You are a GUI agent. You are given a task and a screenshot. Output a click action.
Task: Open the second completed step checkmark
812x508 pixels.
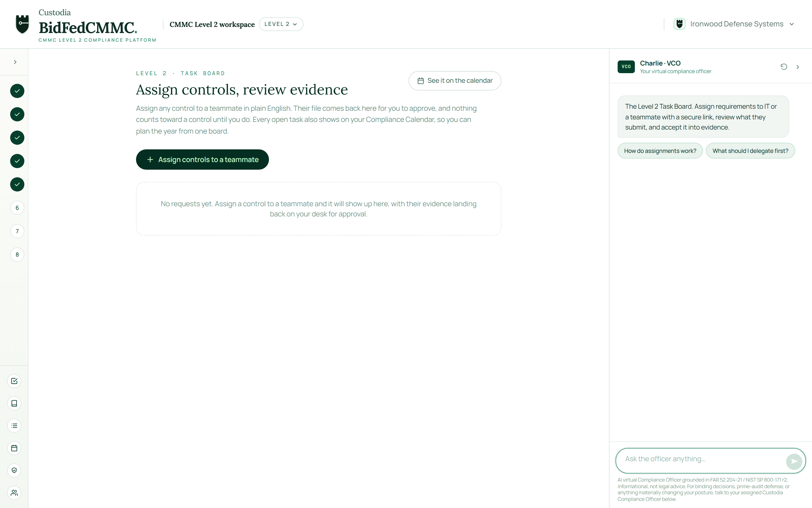pos(17,114)
